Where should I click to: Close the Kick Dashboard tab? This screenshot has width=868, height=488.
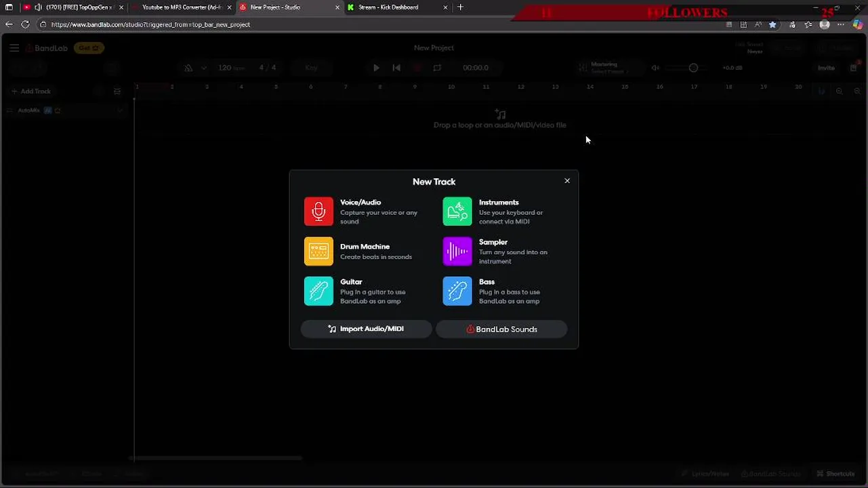tap(445, 7)
